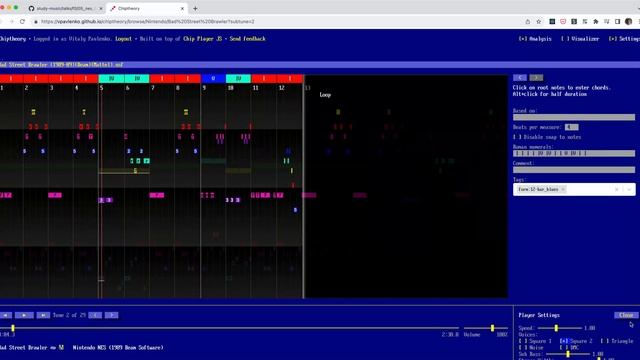The image size is (640, 360).
Task: Open a new browser tab with plus
Action: [195, 8]
